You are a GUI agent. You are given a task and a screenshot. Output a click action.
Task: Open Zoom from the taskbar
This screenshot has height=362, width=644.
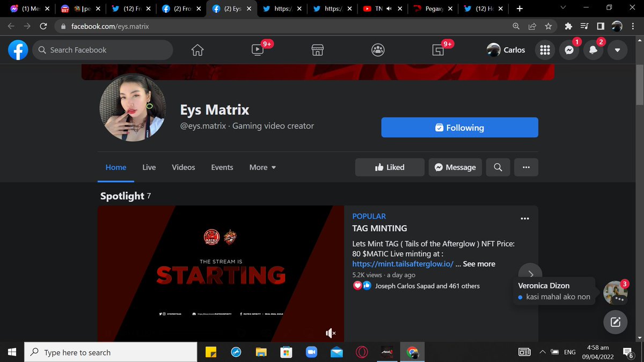pos(311,352)
